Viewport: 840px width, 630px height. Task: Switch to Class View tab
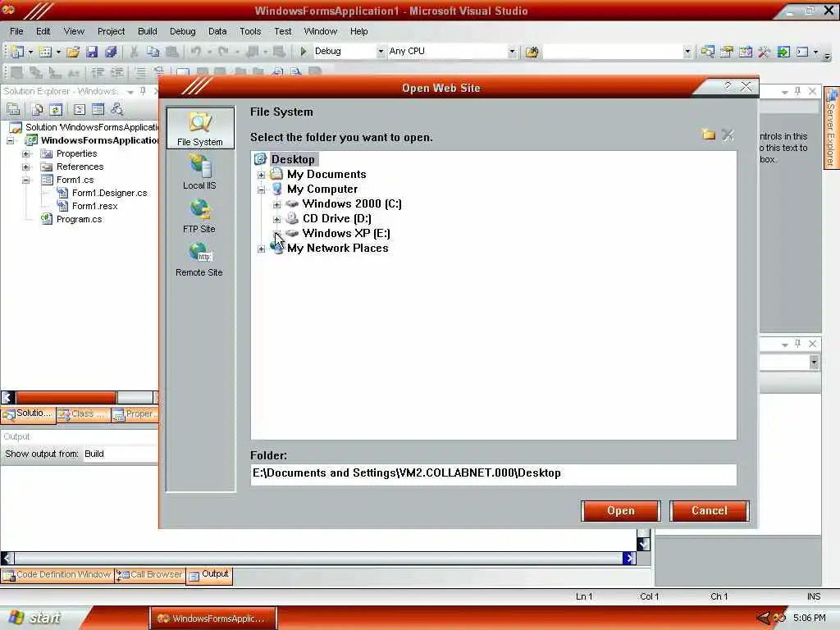83,414
